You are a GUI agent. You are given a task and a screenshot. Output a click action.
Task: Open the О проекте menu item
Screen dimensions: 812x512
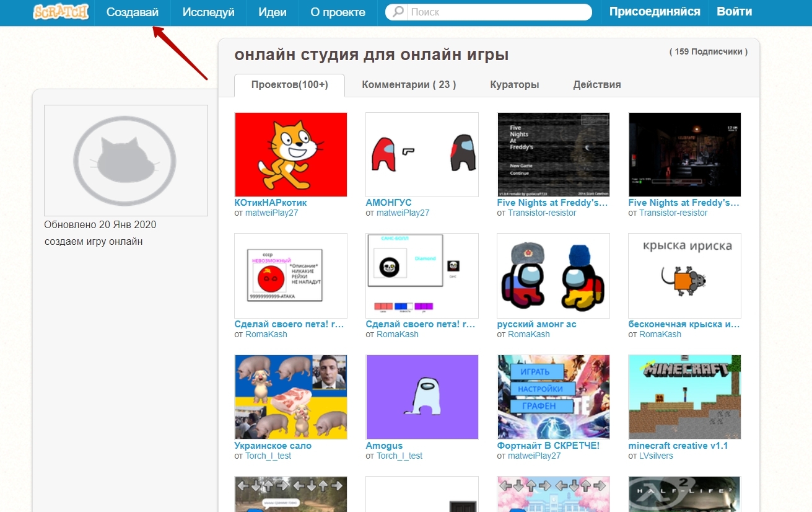pyautogui.click(x=338, y=12)
